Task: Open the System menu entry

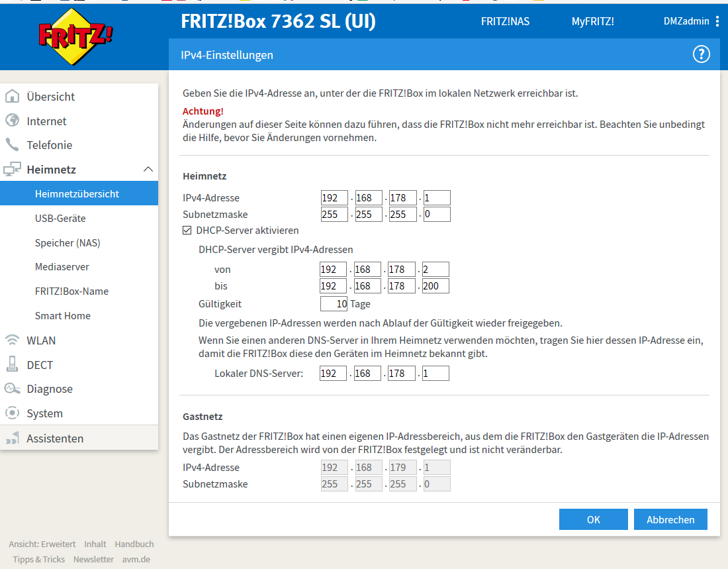Action: tap(44, 413)
